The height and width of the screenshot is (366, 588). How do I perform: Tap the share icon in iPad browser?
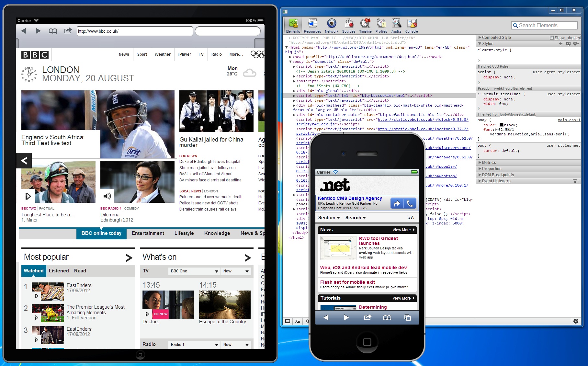[68, 31]
